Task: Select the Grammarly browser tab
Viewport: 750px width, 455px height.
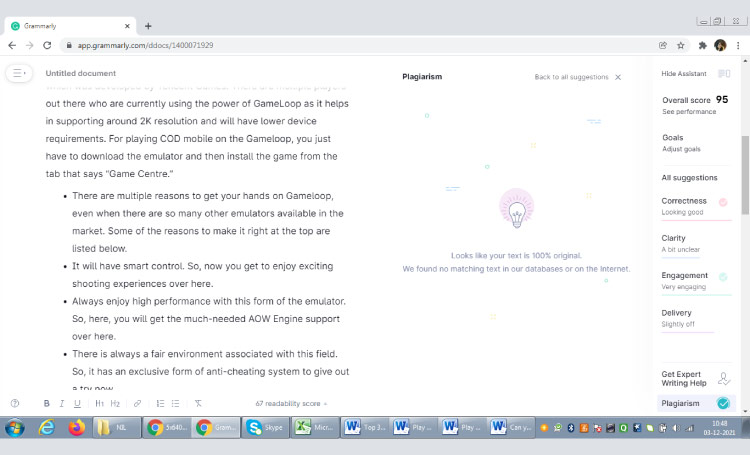Action: [x=70, y=26]
